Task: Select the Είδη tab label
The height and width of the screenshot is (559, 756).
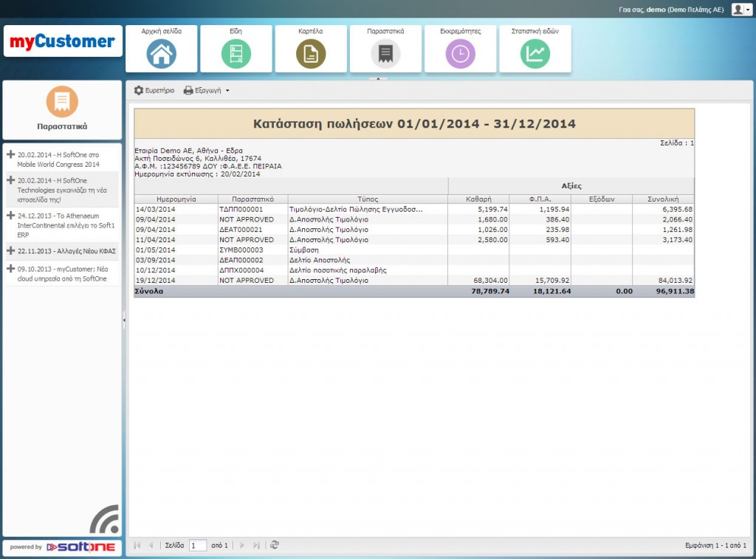Action: [236, 31]
